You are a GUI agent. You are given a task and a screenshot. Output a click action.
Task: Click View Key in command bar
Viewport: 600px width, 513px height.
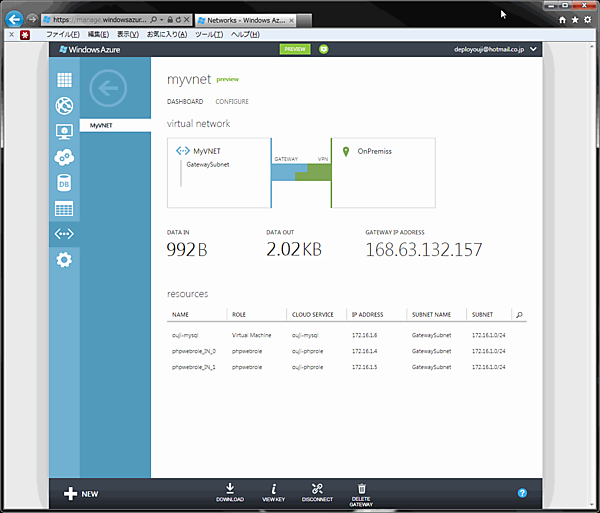point(273,492)
